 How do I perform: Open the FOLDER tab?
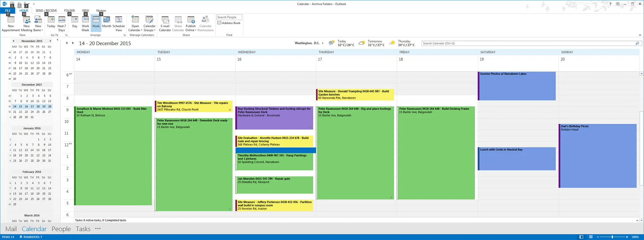click(x=69, y=11)
